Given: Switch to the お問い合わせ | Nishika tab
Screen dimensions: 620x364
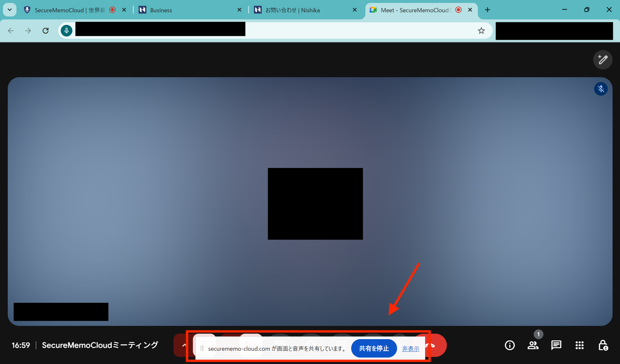Looking at the screenshot, I should 304,10.
